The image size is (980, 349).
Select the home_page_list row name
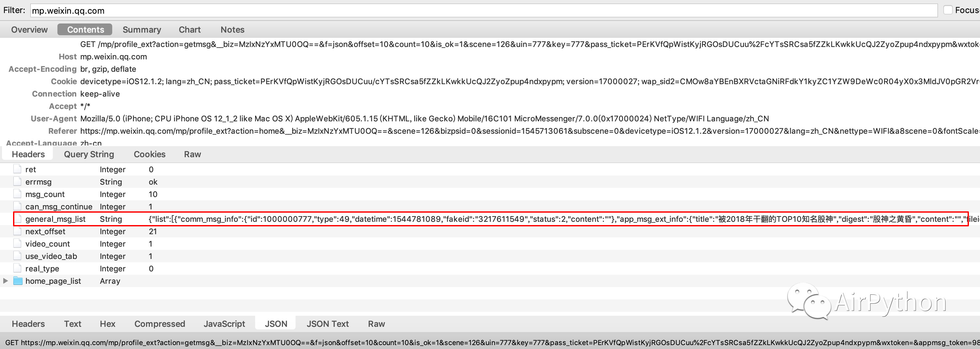pos(53,281)
